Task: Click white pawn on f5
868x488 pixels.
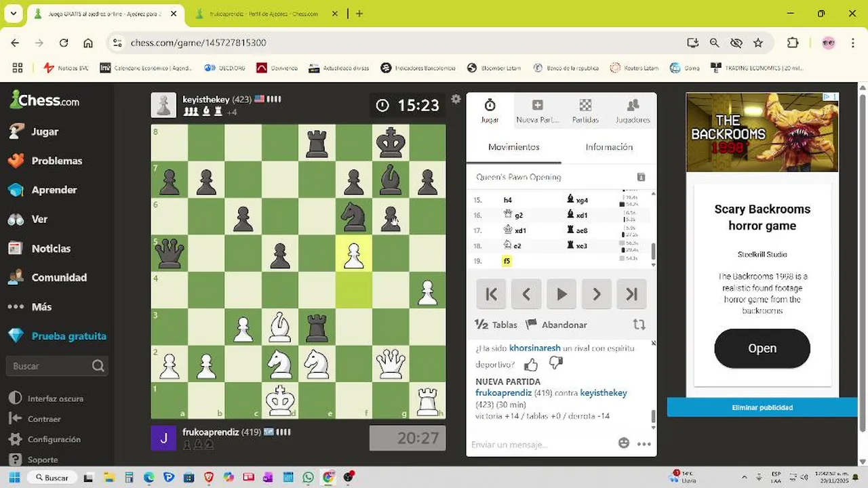Action: pos(353,254)
